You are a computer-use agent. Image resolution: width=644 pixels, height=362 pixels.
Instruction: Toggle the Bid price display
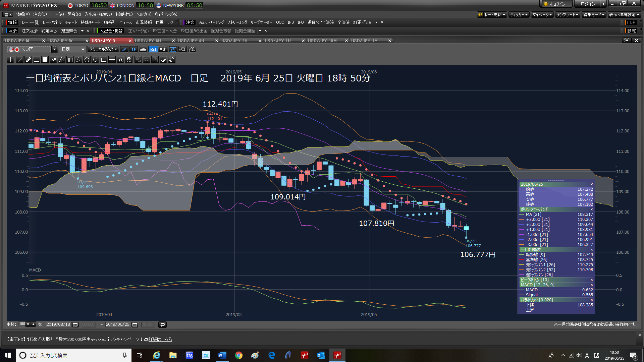coord(153,49)
